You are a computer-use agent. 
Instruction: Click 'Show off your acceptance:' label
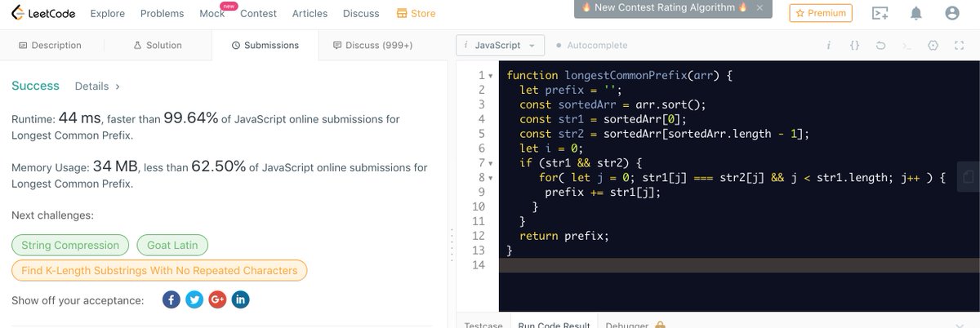[x=78, y=300]
